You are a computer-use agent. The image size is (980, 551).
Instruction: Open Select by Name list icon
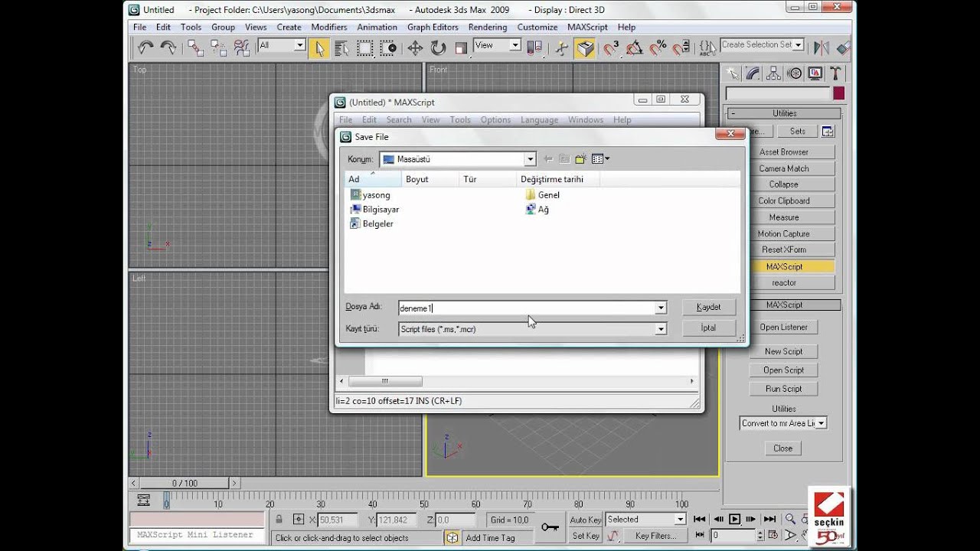click(x=342, y=48)
